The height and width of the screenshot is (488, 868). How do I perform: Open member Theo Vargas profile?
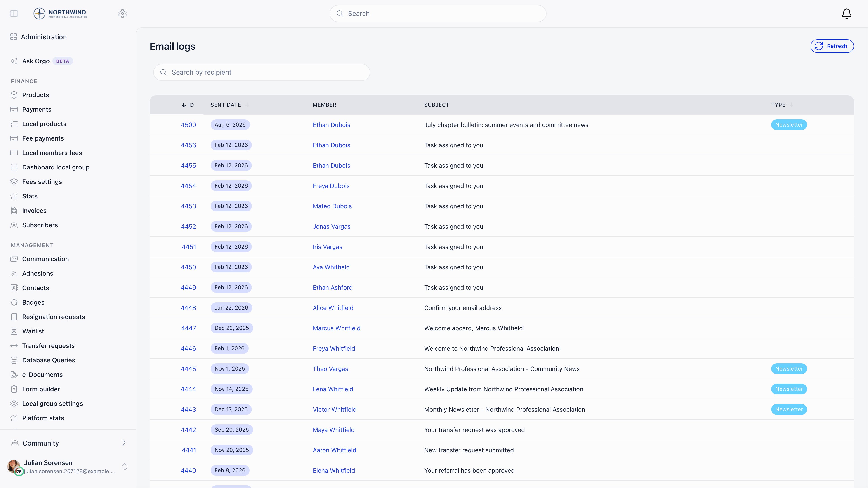(330, 369)
